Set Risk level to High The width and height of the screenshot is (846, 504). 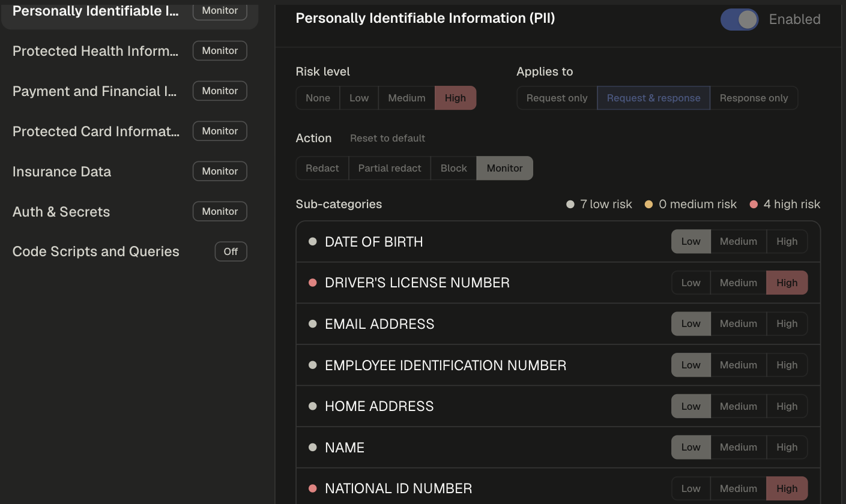pyautogui.click(x=455, y=98)
